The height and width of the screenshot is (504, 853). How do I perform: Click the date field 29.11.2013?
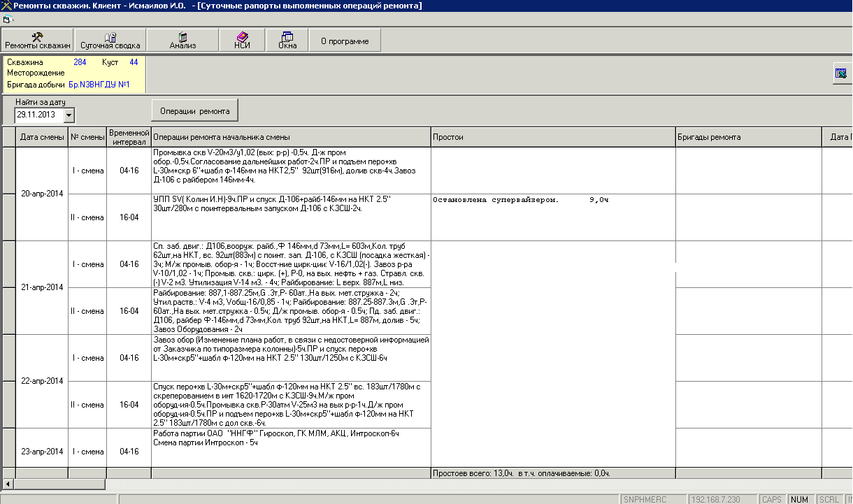pos(39,115)
